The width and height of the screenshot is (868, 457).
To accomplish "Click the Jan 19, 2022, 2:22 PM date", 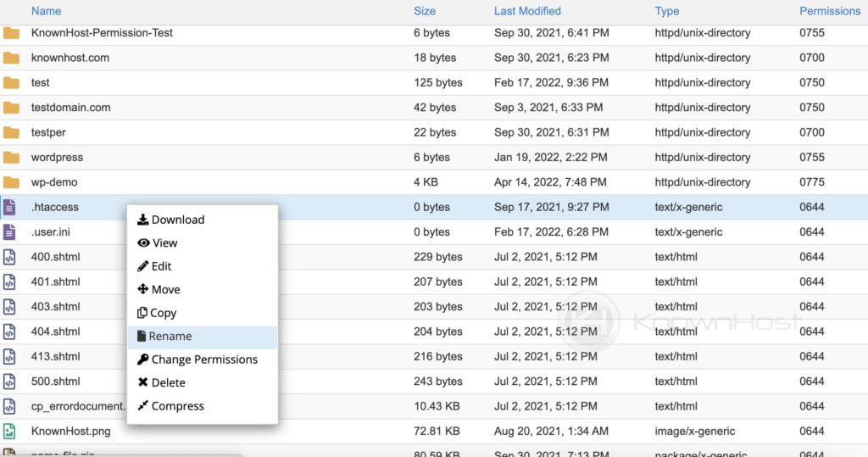I will point(551,158).
